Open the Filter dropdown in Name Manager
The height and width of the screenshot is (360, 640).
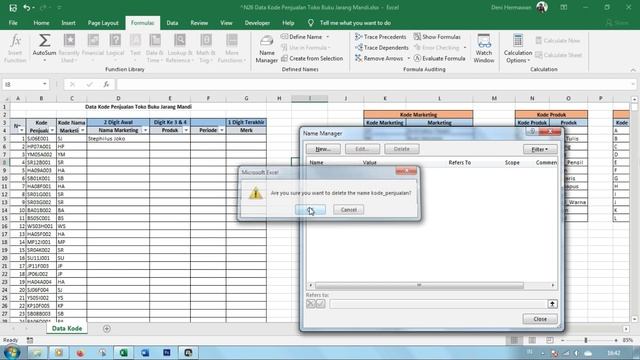[x=540, y=149]
